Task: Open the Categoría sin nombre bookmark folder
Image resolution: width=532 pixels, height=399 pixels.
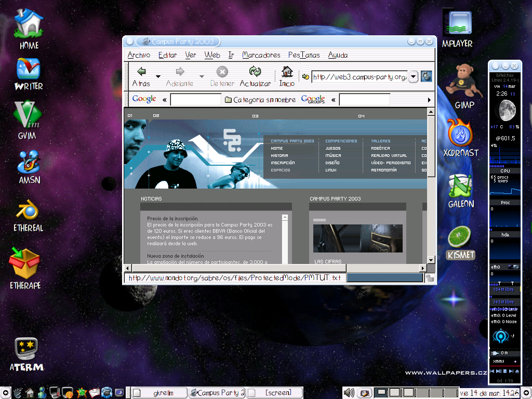Action: tap(260, 100)
